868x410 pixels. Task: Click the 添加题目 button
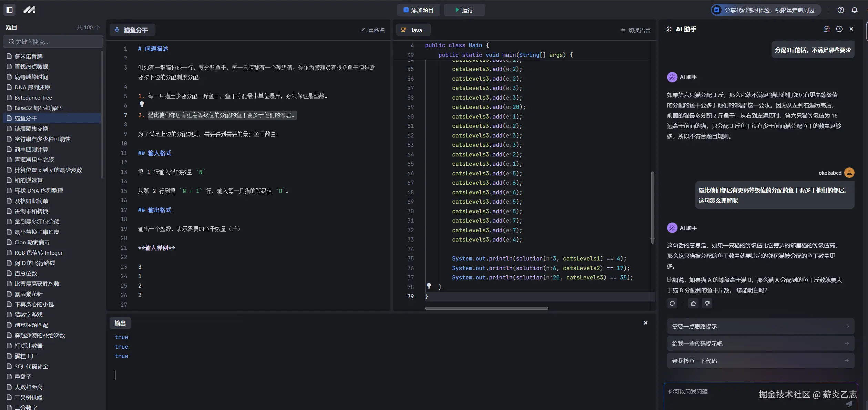click(x=418, y=10)
